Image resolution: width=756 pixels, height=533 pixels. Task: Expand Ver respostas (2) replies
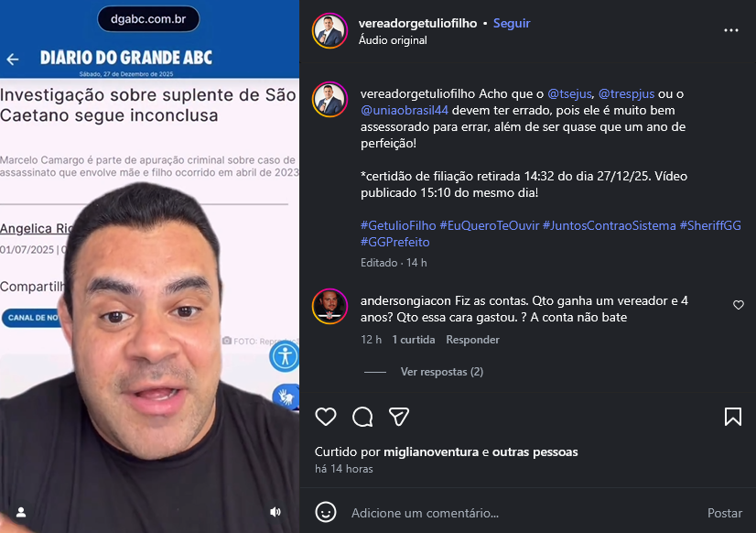(x=442, y=372)
